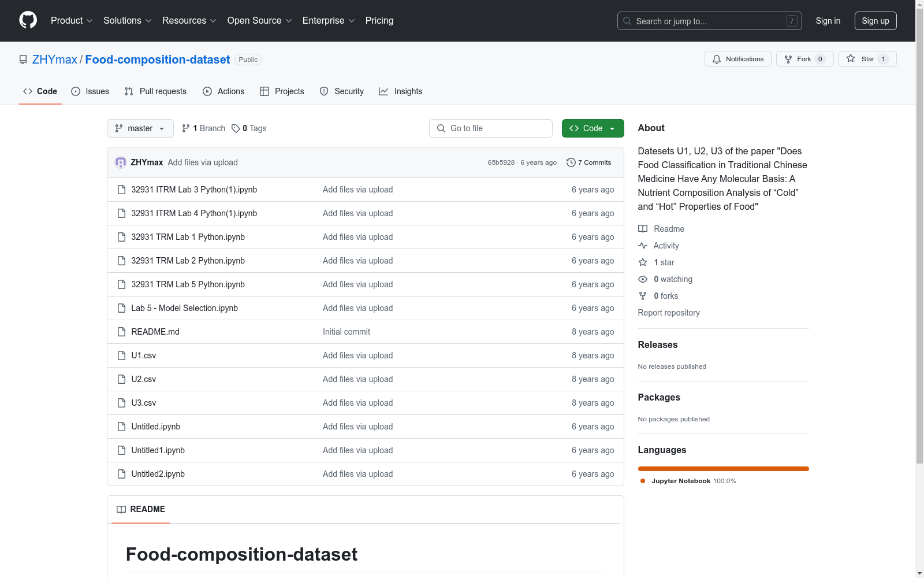The height and width of the screenshot is (578, 924).
Task: Click the Activity pulse icon in About
Action: tap(643, 246)
